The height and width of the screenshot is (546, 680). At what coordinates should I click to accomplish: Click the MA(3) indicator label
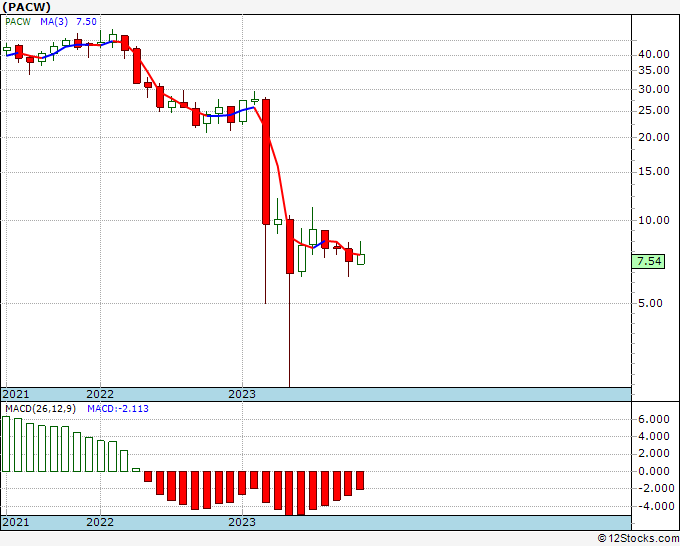54,22
